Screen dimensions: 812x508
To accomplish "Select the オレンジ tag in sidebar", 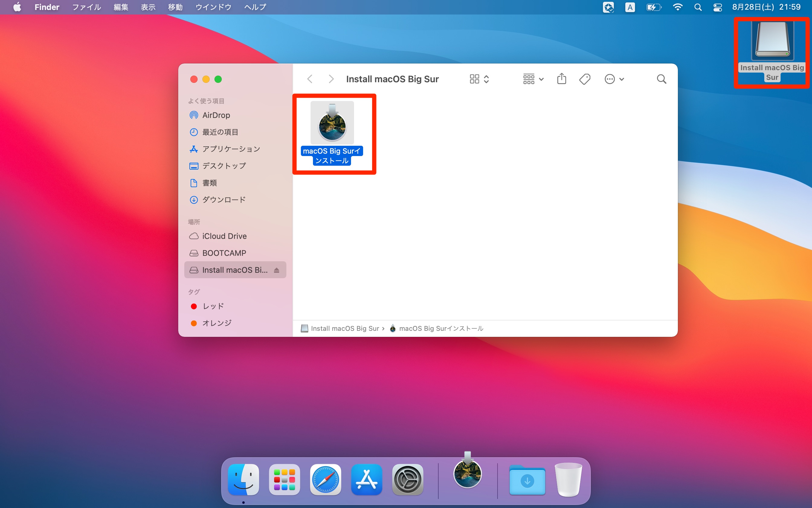I will point(235,323).
